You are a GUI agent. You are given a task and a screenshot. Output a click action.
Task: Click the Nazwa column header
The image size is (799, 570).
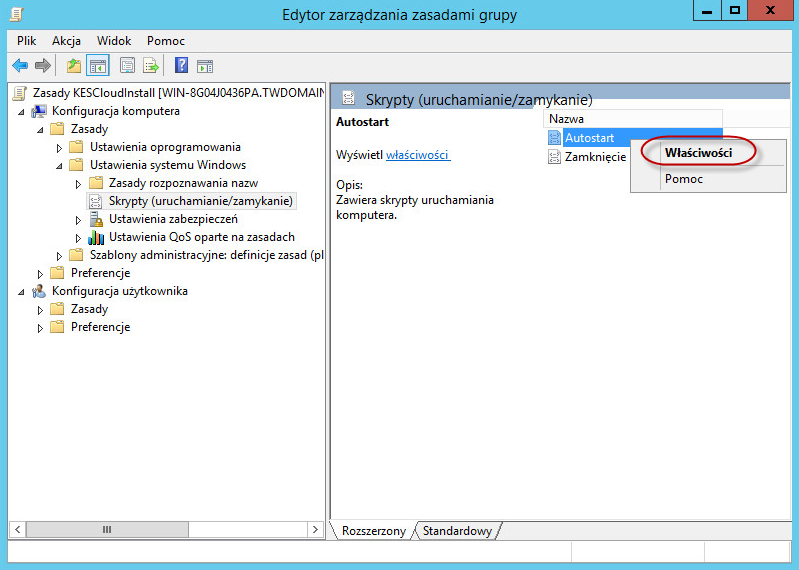(633, 119)
